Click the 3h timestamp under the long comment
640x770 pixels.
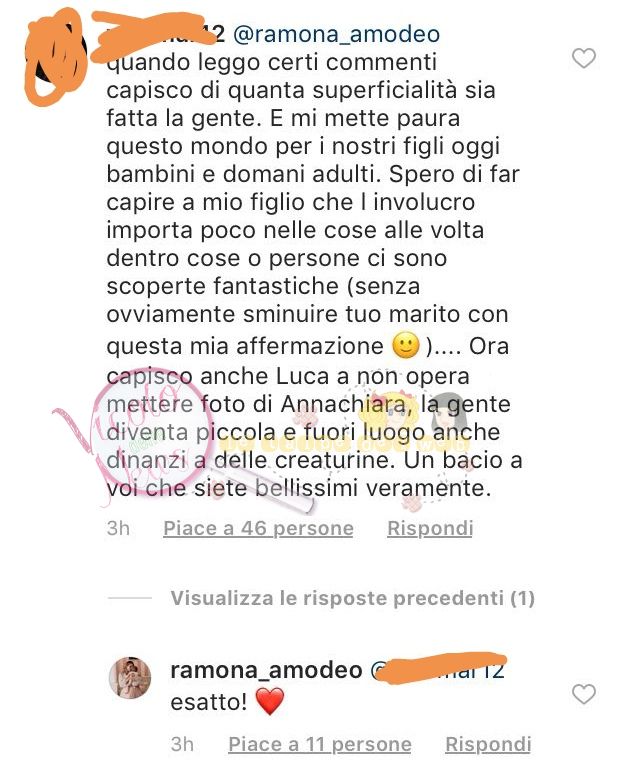(118, 528)
